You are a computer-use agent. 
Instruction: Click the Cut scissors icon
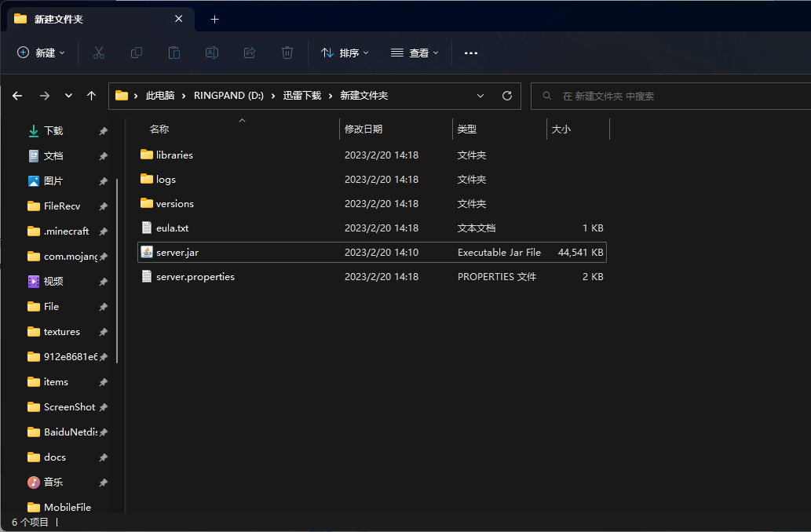coord(99,53)
